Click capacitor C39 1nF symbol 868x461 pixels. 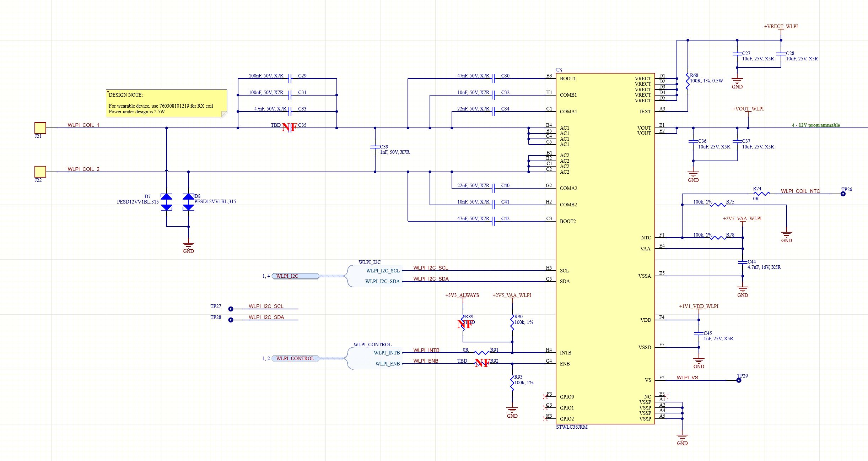(x=375, y=146)
